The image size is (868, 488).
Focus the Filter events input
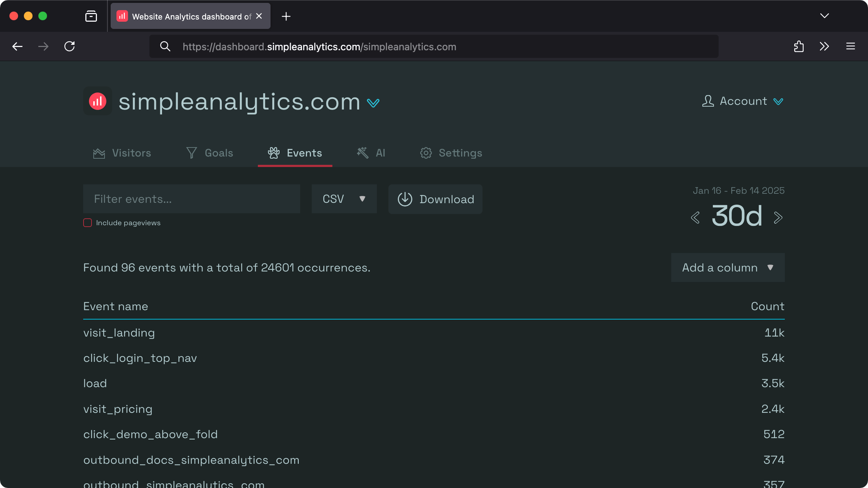(192, 199)
